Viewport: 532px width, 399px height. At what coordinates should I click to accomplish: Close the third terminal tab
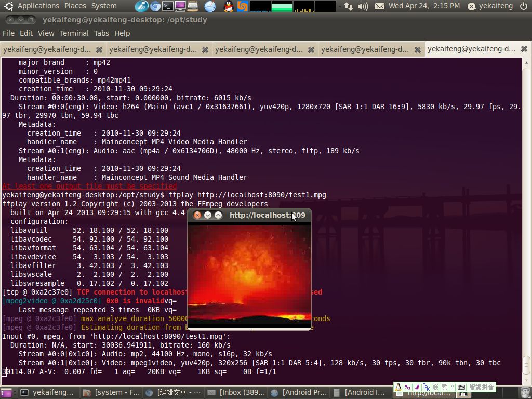[311, 50]
